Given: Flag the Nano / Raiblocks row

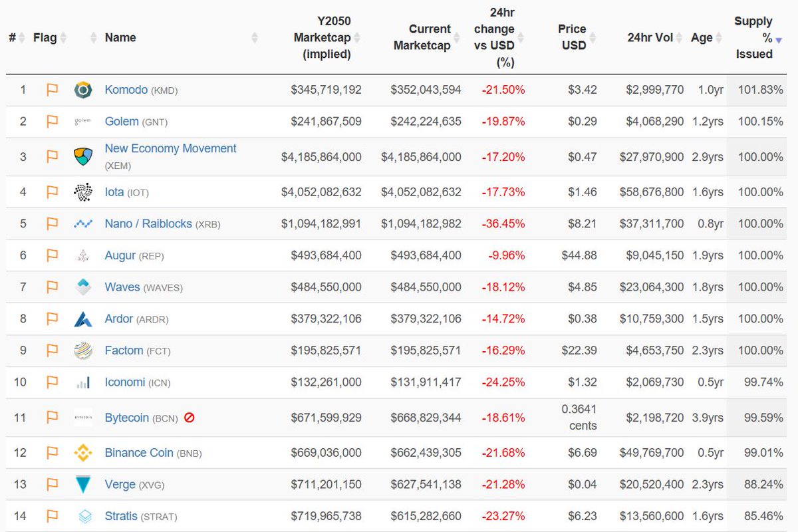Looking at the screenshot, I should 52,224.
